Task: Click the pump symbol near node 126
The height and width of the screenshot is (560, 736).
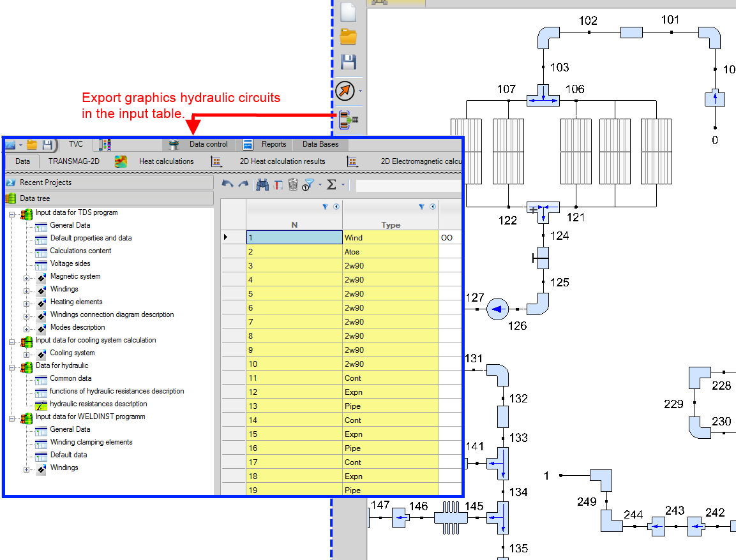Action: pyautogui.click(x=497, y=310)
